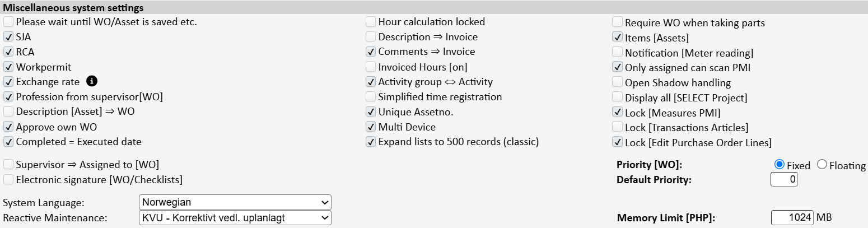
Task: Click the Default Priority input field
Action: point(784,180)
